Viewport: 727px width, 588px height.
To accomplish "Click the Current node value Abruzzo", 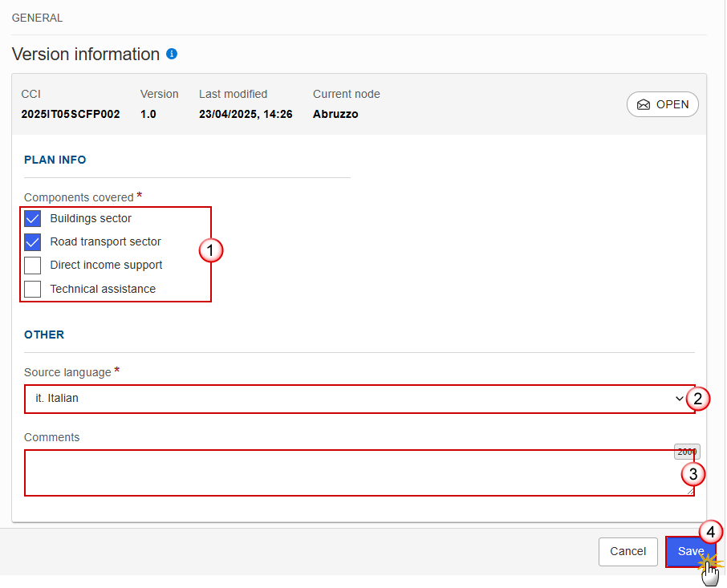I will coord(335,115).
